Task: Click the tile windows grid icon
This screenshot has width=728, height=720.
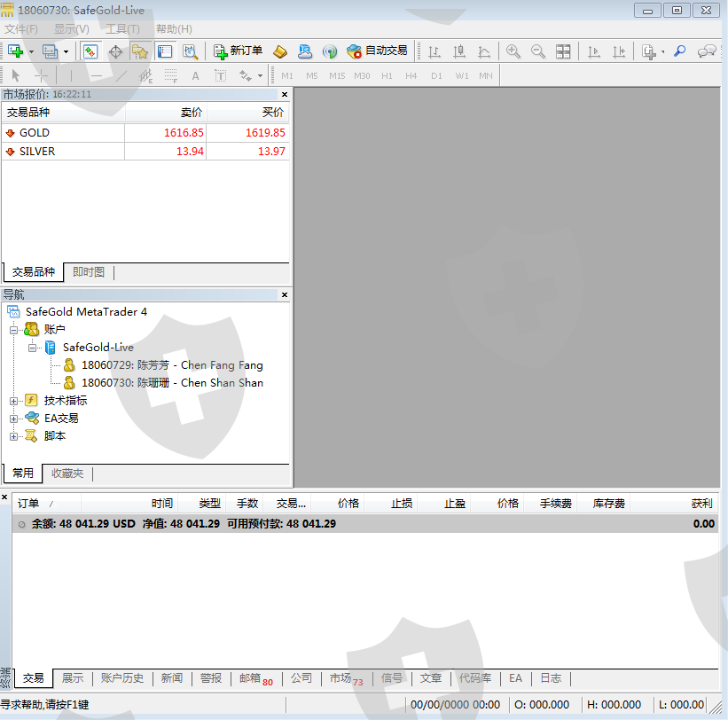Action: click(563, 51)
